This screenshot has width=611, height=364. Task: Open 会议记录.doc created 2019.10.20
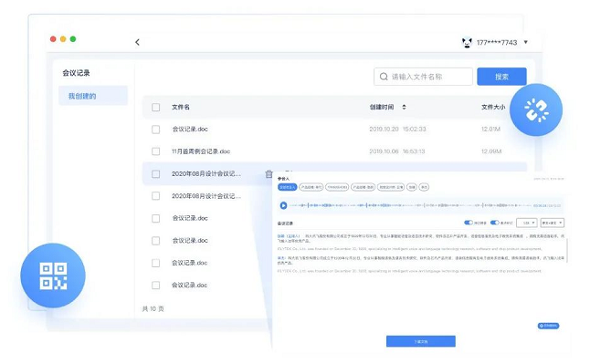[x=190, y=130]
